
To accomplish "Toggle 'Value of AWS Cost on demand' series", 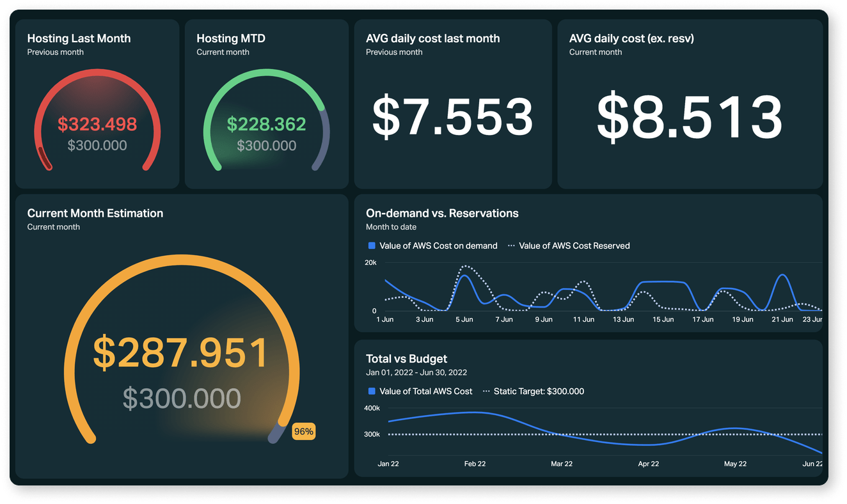I will 438,246.
